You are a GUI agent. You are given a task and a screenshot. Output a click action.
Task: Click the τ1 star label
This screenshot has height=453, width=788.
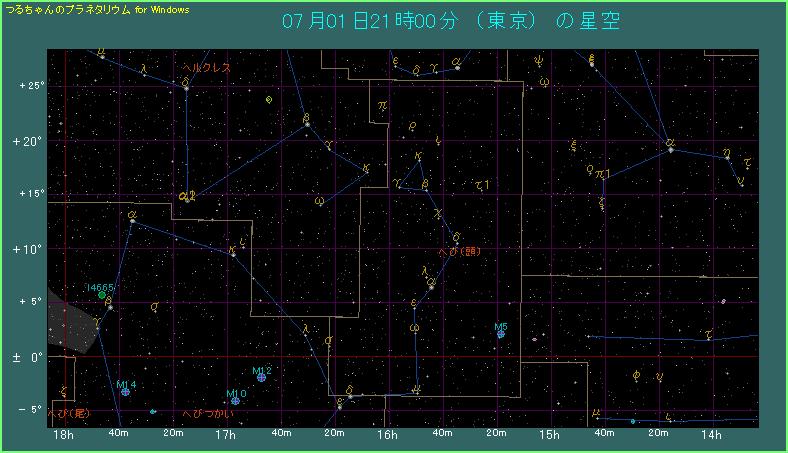click(484, 184)
